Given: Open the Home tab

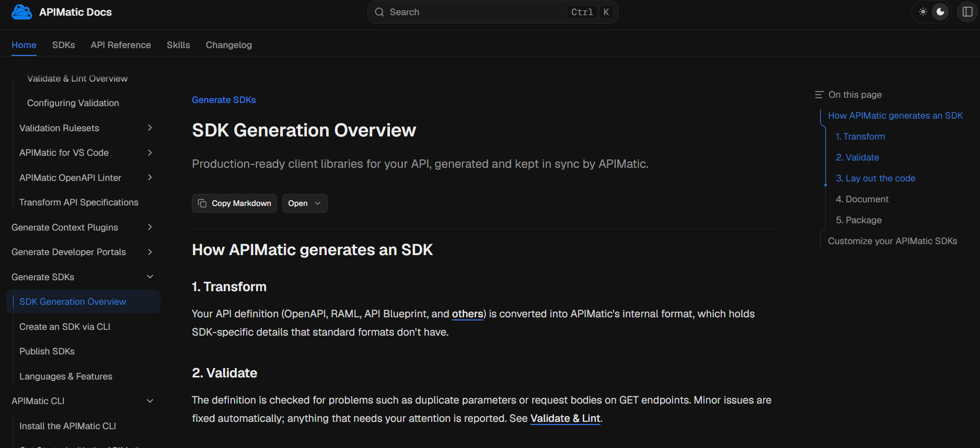Looking at the screenshot, I should pos(24,45).
